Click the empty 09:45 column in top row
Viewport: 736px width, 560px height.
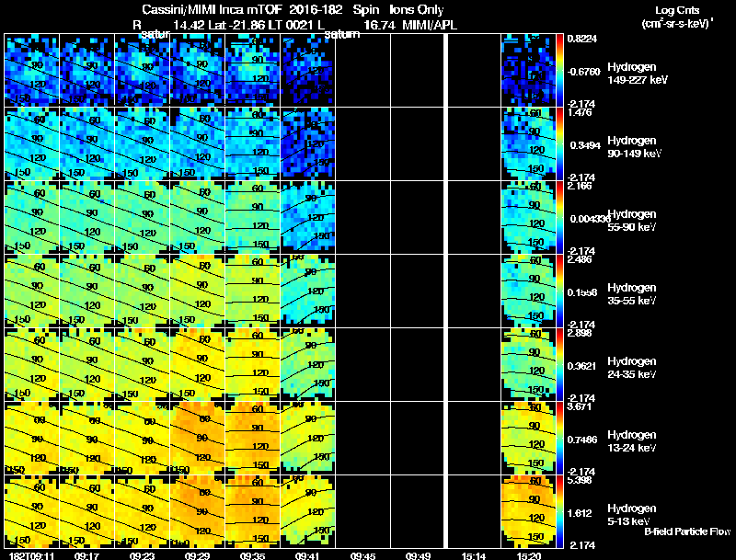(x=362, y=70)
